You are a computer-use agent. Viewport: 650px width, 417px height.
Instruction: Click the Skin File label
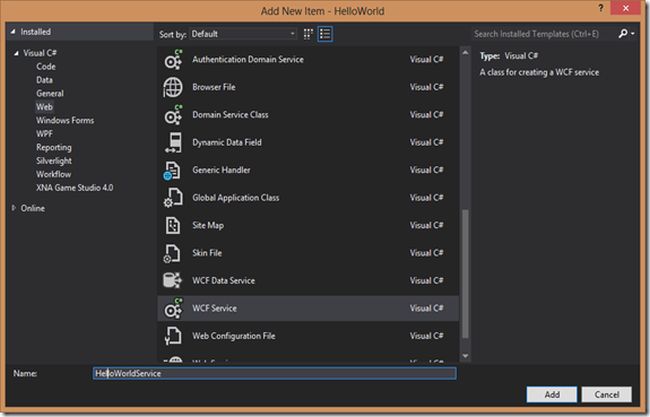pos(207,253)
